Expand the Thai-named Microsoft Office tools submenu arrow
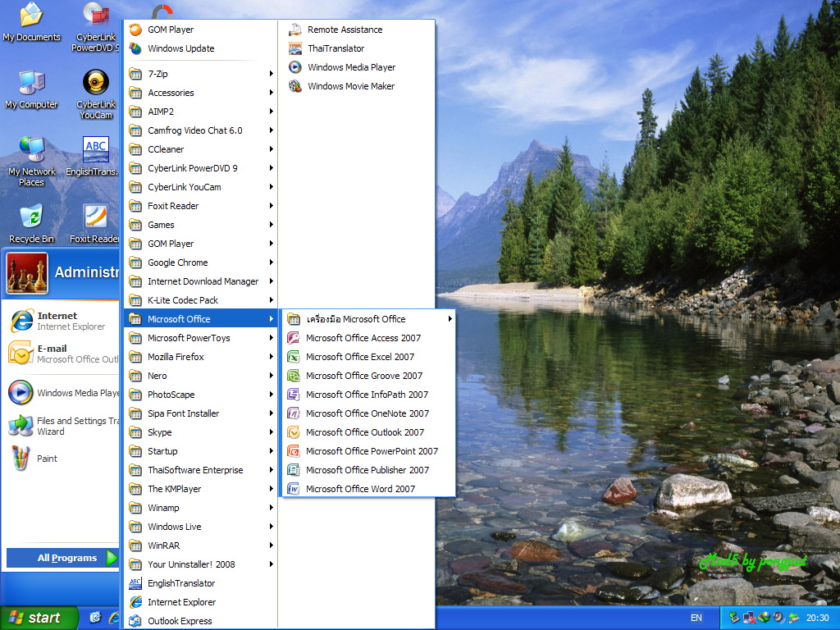This screenshot has width=840, height=630. tap(450, 319)
